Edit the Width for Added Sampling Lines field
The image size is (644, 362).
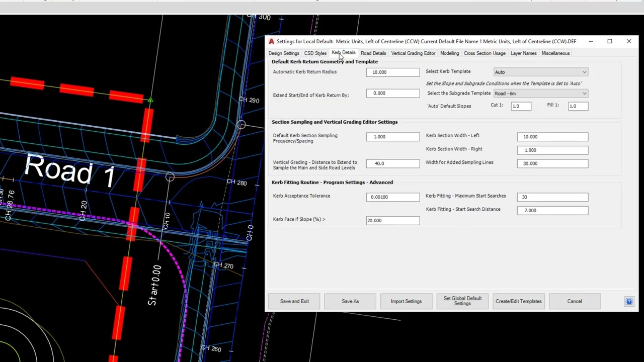[552, 163]
